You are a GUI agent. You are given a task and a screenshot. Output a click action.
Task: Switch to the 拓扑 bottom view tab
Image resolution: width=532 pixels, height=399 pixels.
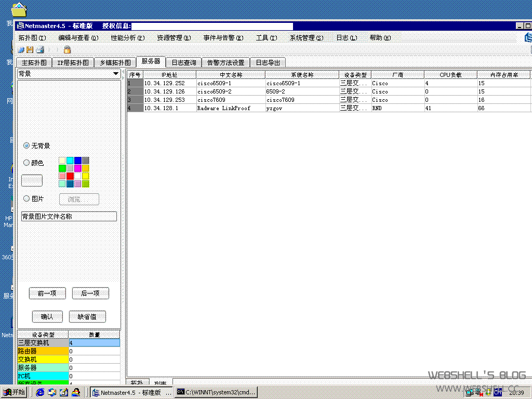point(137,382)
